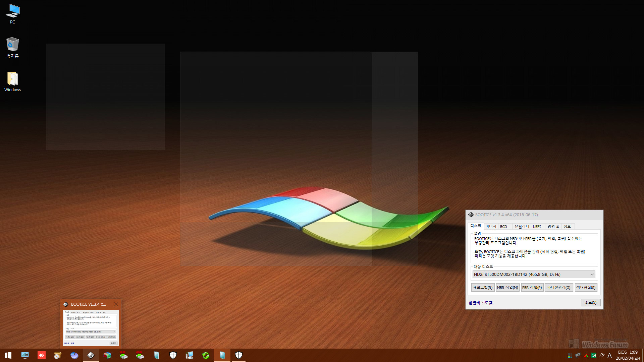
Task: Click the MBR 작업(M) button
Action: (507, 288)
